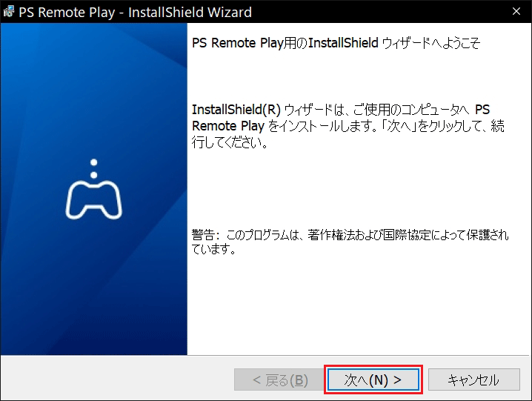Screen dimensions: 532x401
Task: Click the paragraph starting 'InstallShield(R) ウィザードは'
Action: pyautogui.click(x=348, y=126)
